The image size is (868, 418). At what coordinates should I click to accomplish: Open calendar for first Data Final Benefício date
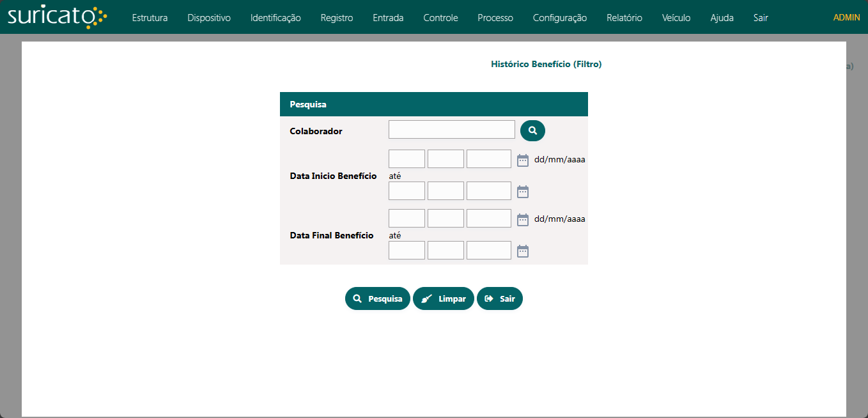(523, 220)
